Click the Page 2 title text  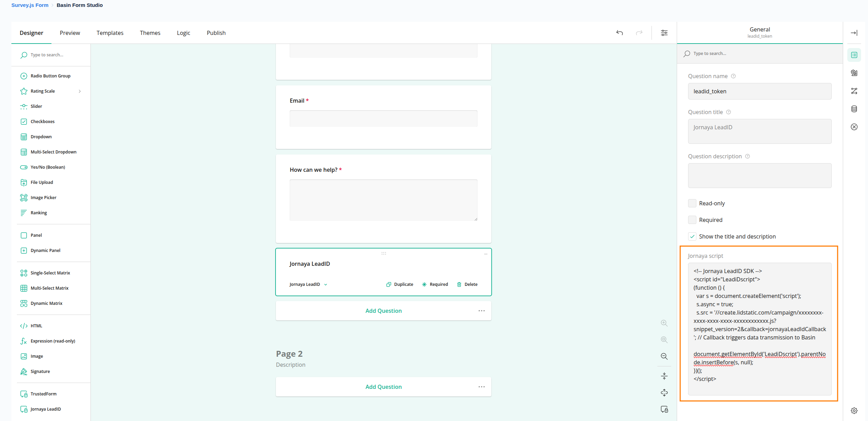click(289, 354)
